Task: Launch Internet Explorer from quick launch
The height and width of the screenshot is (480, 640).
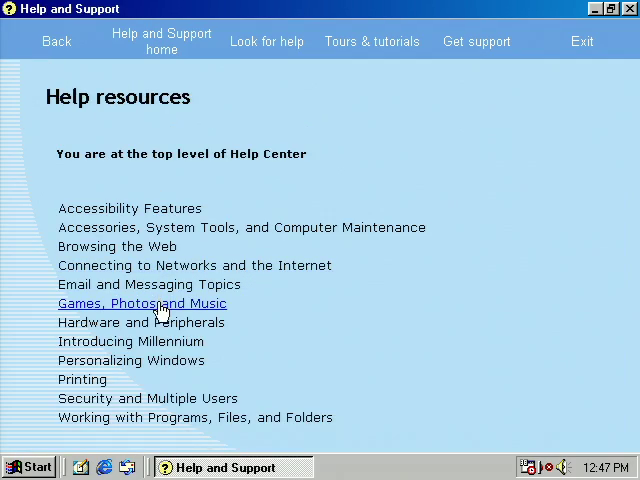Action: tap(104, 467)
